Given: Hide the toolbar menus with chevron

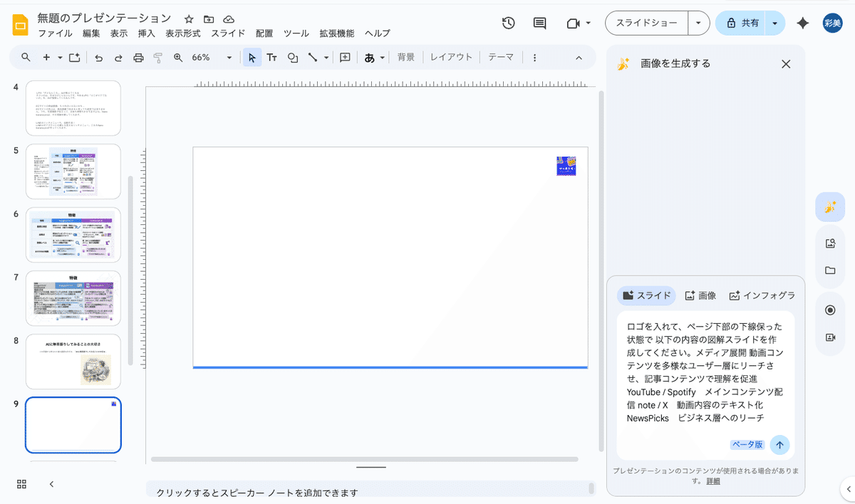Looking at the screenshot, I should point(579,58).
